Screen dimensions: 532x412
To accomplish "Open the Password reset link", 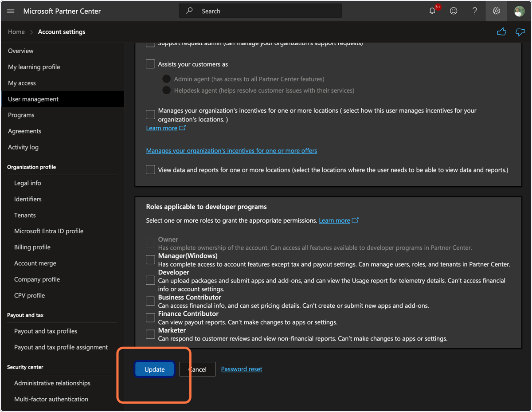I will coord(242,369).
